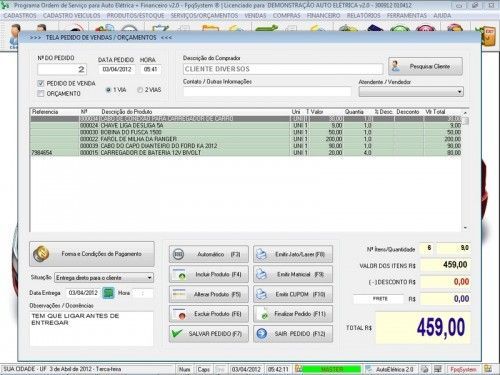Click the Vlr Total column header

click(435, 112)
